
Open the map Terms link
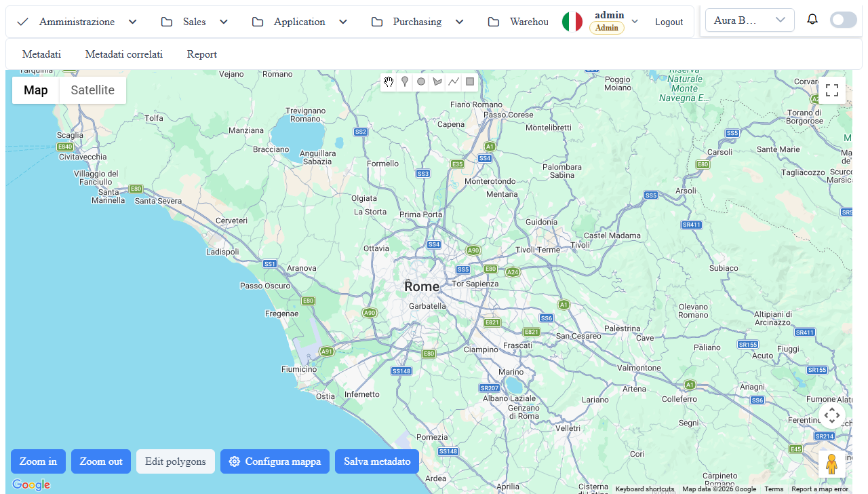(x=774, y=489)
